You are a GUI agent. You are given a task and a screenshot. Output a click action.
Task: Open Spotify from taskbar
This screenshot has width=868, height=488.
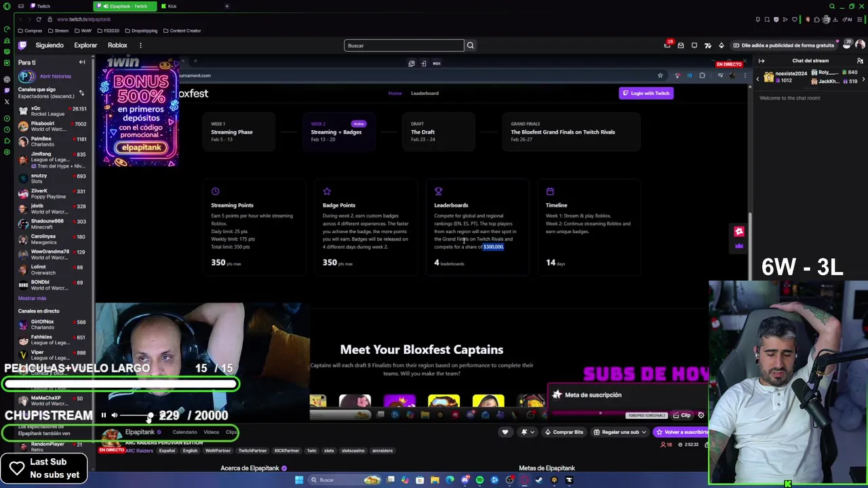[479, 480]
